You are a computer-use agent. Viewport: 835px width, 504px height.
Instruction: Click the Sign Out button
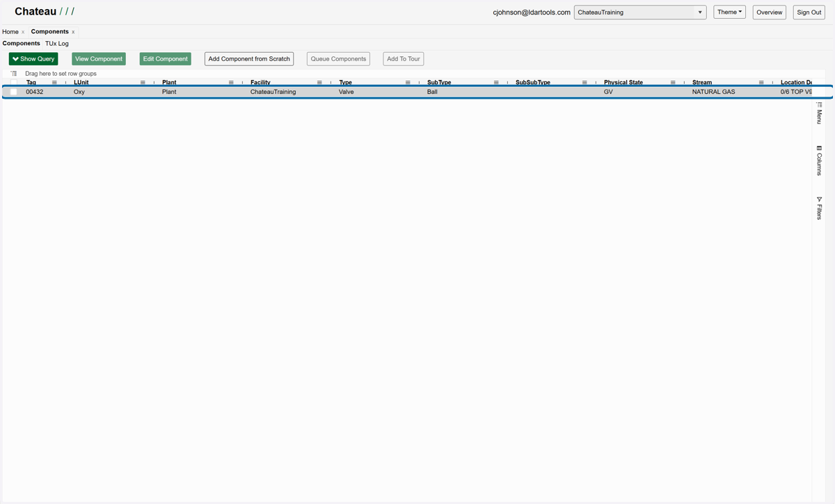809,13
